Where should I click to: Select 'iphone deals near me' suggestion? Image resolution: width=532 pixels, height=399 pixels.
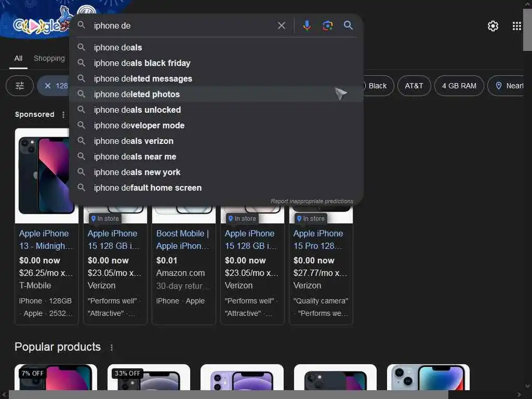point(216,157)
